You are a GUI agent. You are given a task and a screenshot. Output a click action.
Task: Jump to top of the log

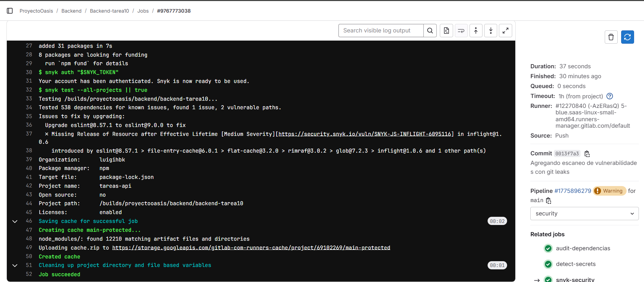476,31
